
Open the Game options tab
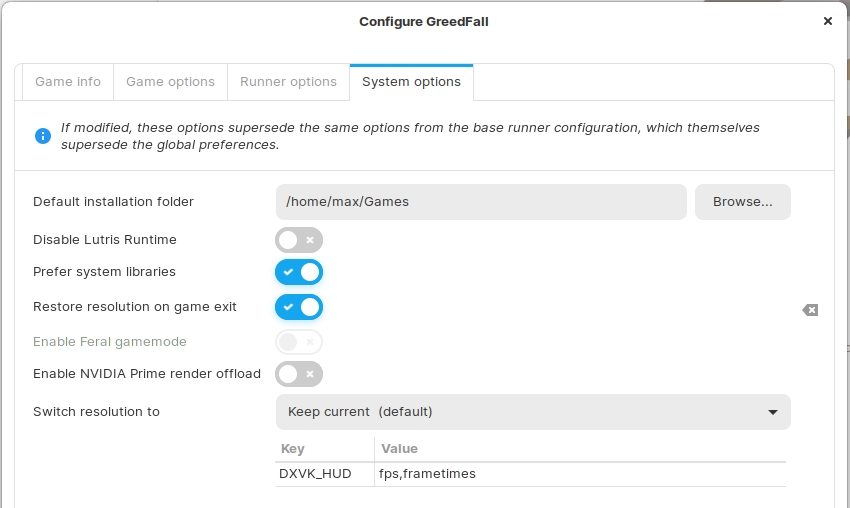[x=170, y=82]
